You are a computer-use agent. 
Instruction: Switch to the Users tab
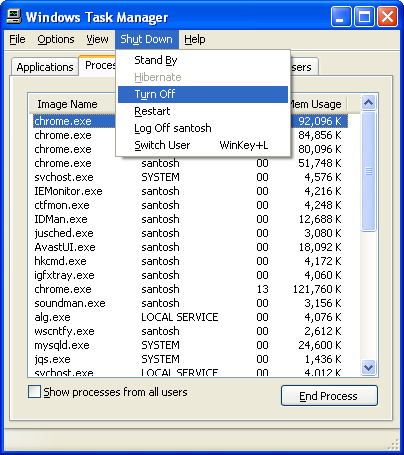pyautogui.click(x=304, y=67)
